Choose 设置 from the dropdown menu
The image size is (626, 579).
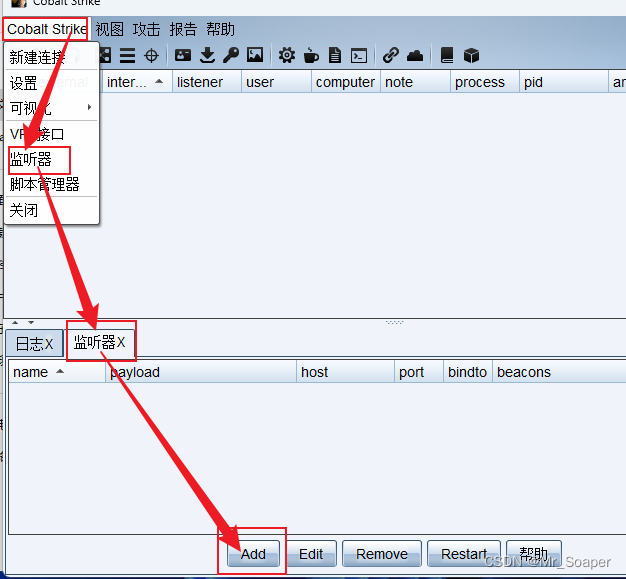point(52,83)
